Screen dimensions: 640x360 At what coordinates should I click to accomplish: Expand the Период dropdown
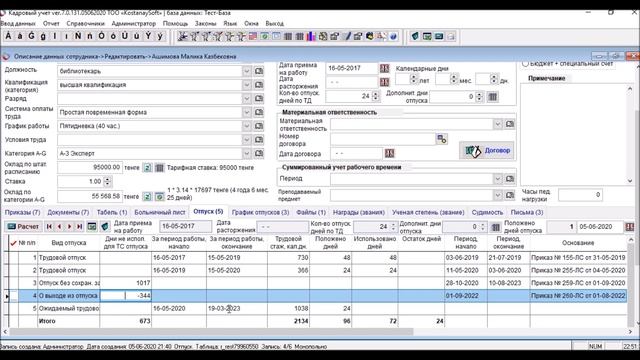pyautogui.click(x=498, y=179)
